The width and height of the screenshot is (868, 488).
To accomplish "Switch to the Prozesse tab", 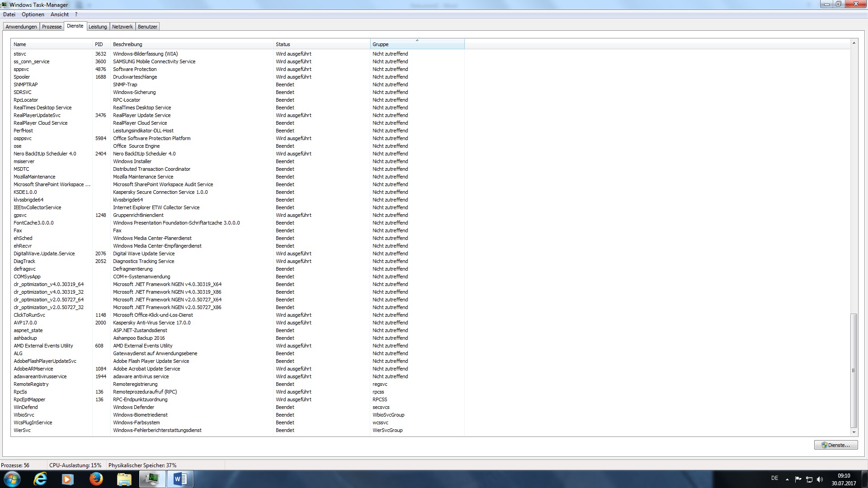I will pos(52,27).
